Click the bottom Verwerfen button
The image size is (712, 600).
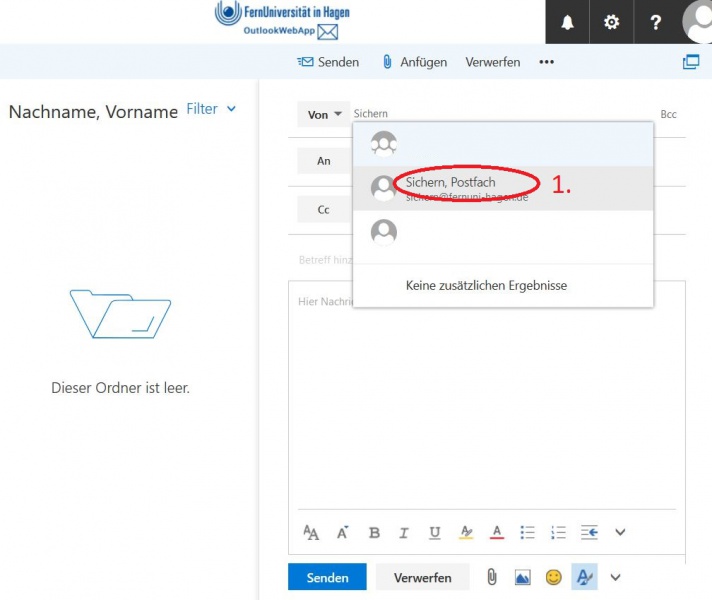(x=422, y=577)
